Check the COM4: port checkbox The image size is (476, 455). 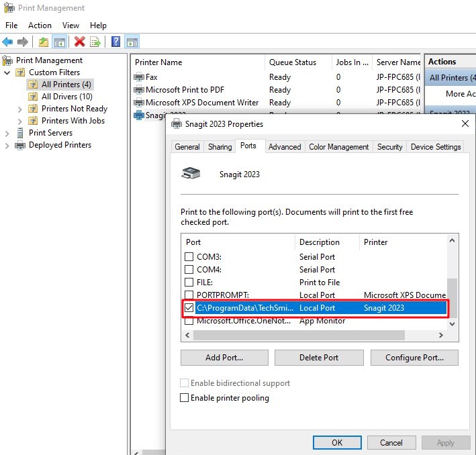[189, 270]
